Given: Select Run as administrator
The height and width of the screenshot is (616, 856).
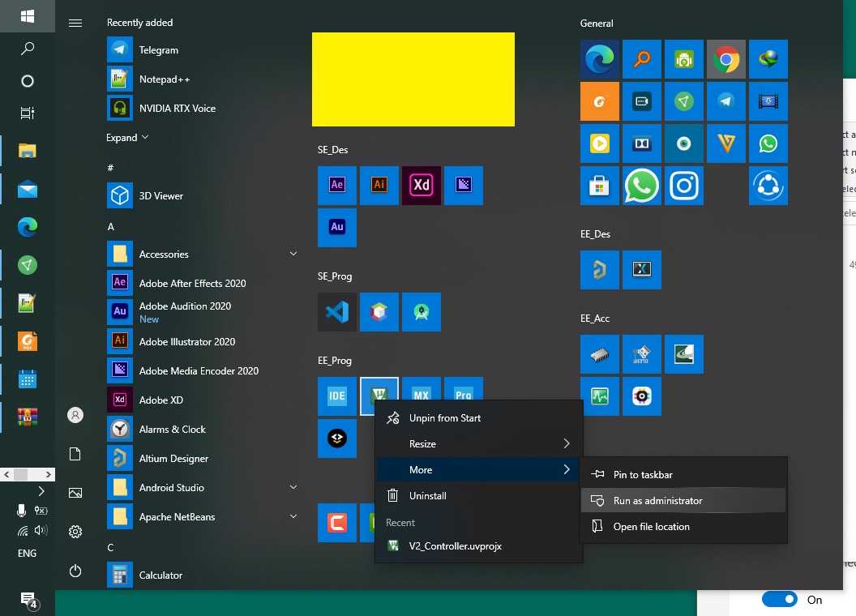Looking at the screenshot, I should tap(657, 501).
